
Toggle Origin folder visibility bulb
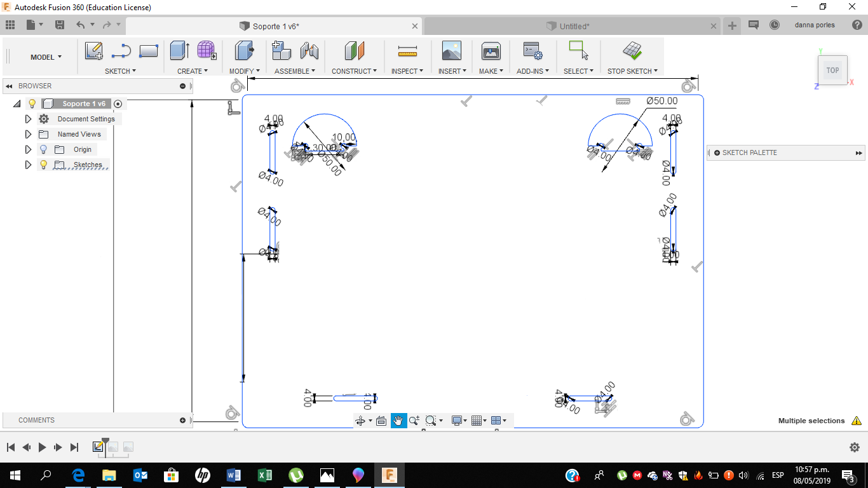[43, 149]
